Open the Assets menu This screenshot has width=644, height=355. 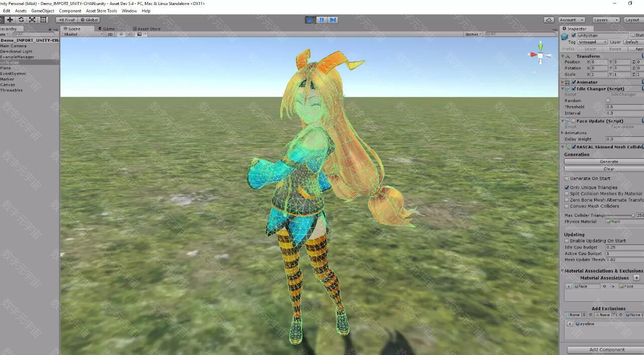21,11
